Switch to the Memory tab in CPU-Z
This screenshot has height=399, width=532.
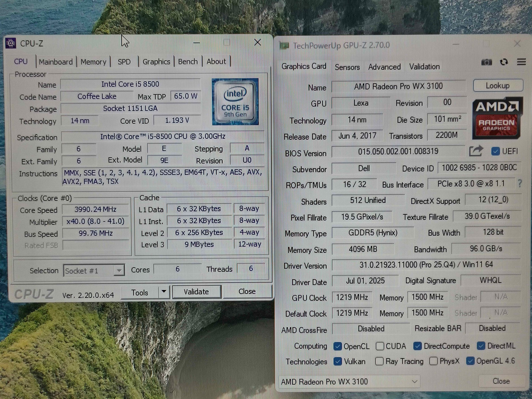(94, 62)
